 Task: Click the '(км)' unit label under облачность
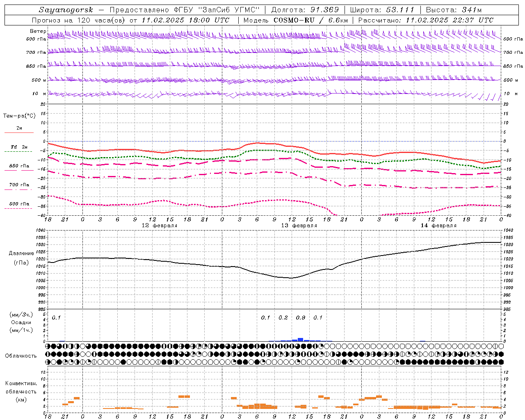pyautogui.click(x=21, y=399)
